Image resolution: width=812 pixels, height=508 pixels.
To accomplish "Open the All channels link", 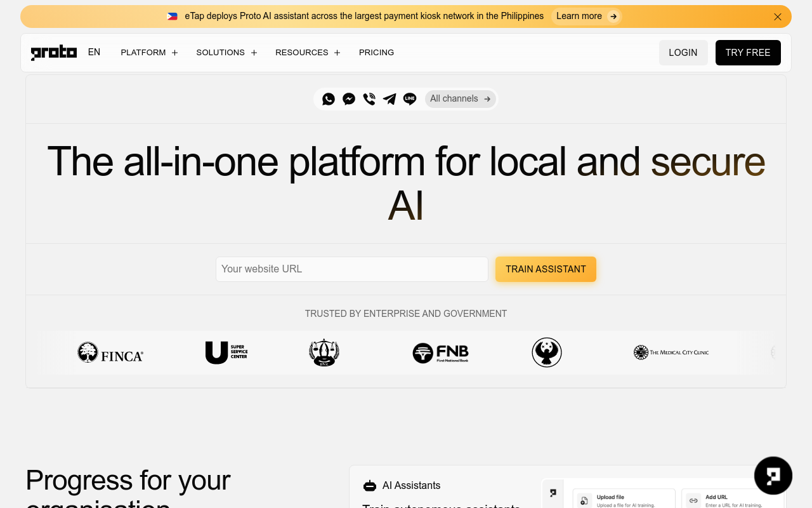I will tap(461, 99).
